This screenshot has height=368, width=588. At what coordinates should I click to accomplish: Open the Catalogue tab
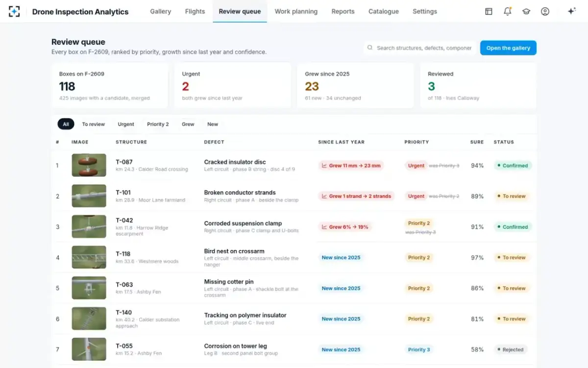384,11
